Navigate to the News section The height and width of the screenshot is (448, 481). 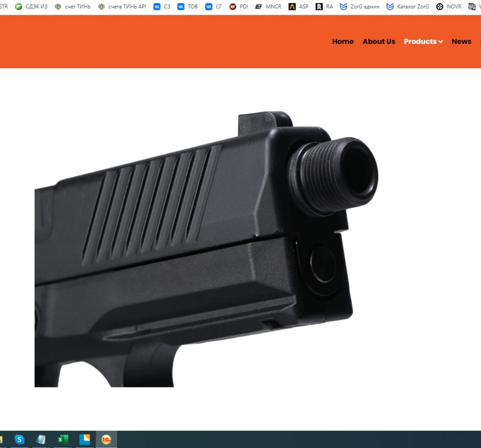point(461,41)
